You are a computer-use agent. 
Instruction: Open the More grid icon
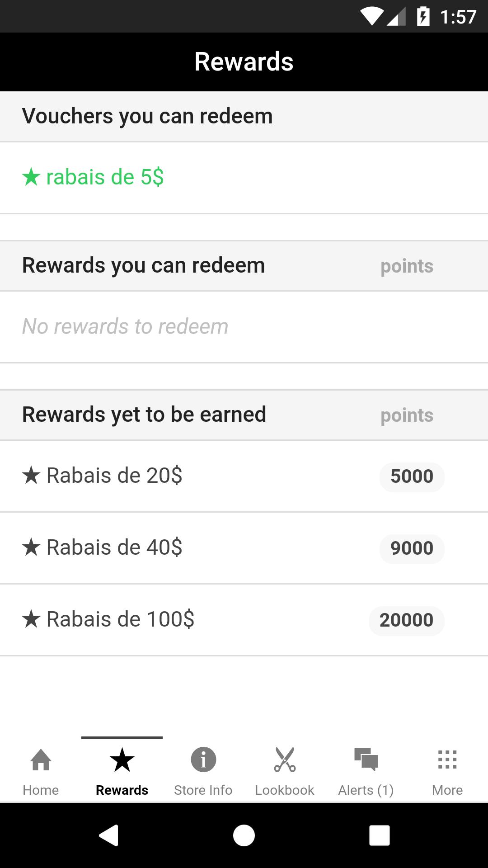pos(447,759)
